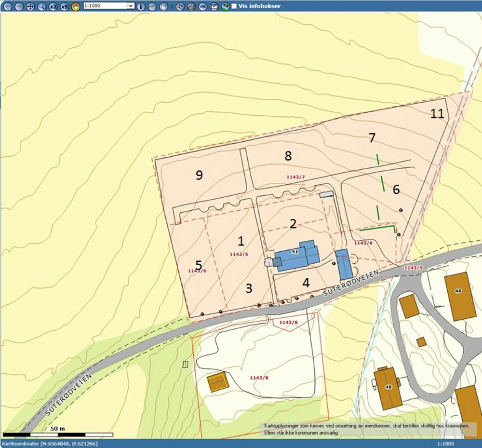This screenshot has width=482, height=448.
Task: Activate the hand pan tool
Action: pos(76,6)
